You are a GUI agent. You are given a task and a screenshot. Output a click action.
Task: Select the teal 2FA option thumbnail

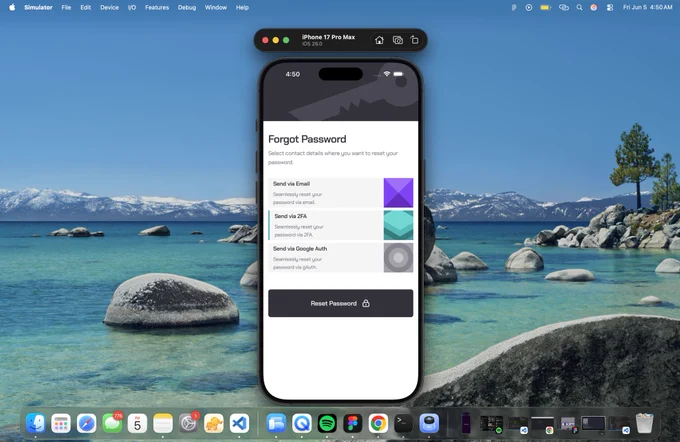(x=398, y=225)
